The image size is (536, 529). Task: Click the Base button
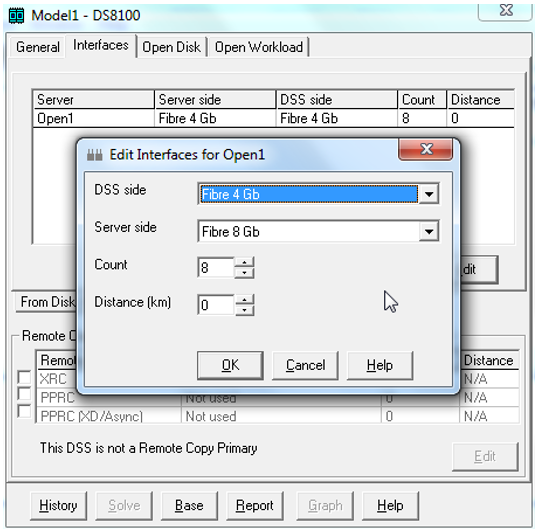189,506
